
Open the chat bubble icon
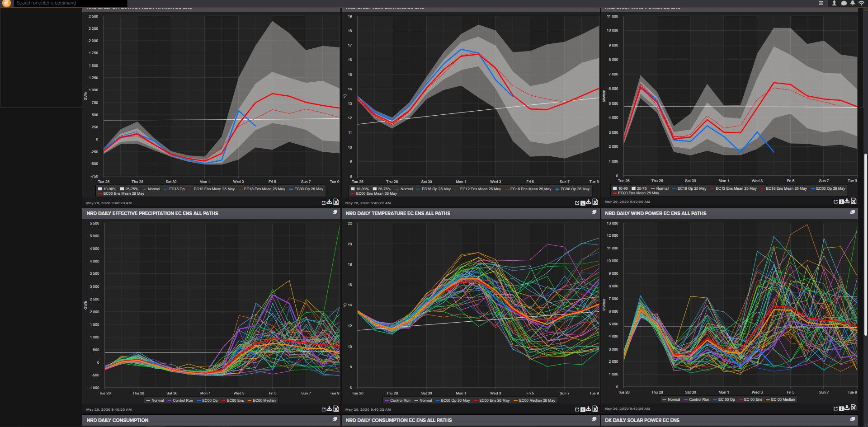pyautogui.click(x=844, y=3)
